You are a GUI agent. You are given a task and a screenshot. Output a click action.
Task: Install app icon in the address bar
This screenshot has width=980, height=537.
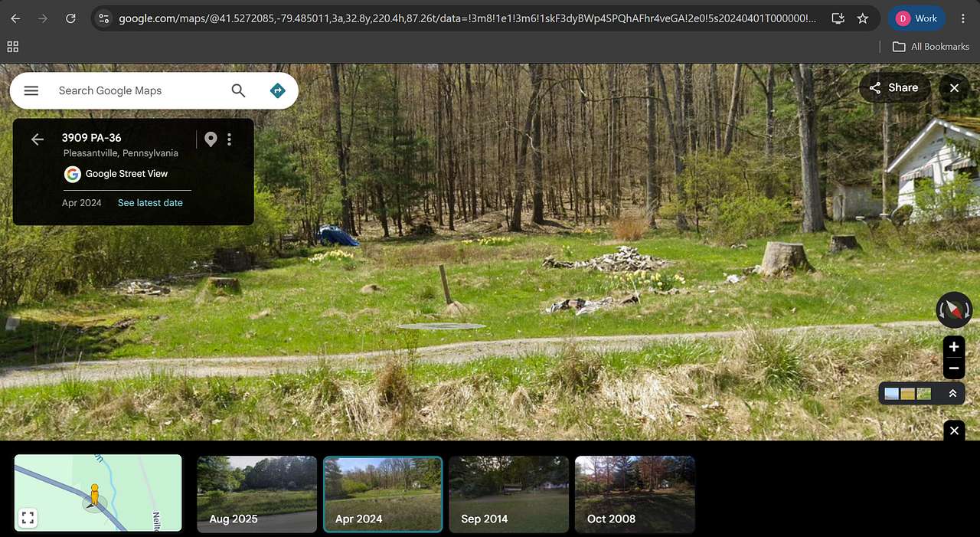(838, 18)
